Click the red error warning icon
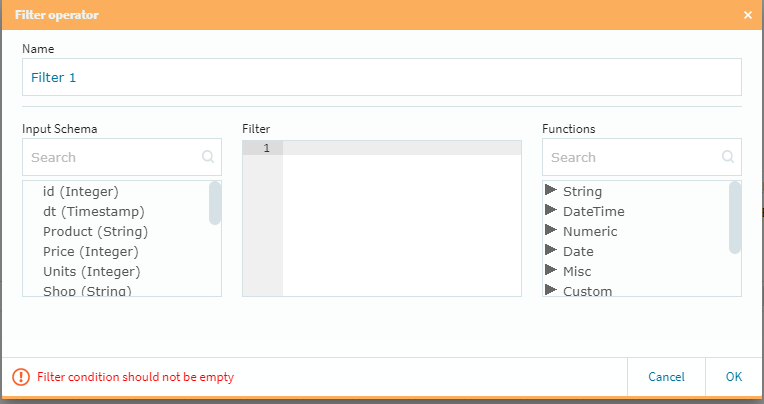 tap(21, 377)
